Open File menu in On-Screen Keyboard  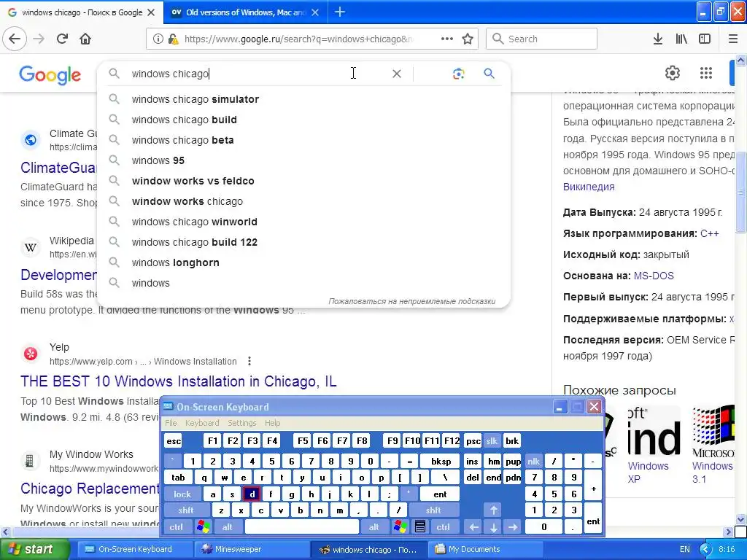(x=171, y=423)
